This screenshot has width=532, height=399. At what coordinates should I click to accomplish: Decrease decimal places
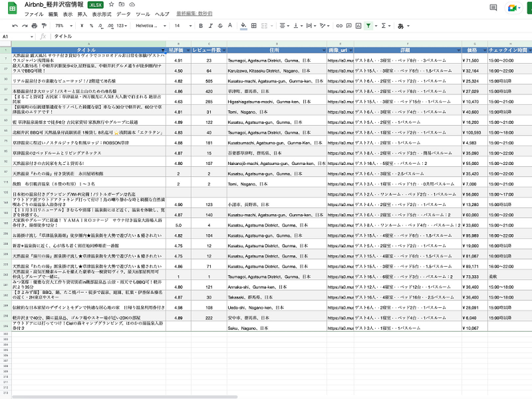tap(101, 26)
